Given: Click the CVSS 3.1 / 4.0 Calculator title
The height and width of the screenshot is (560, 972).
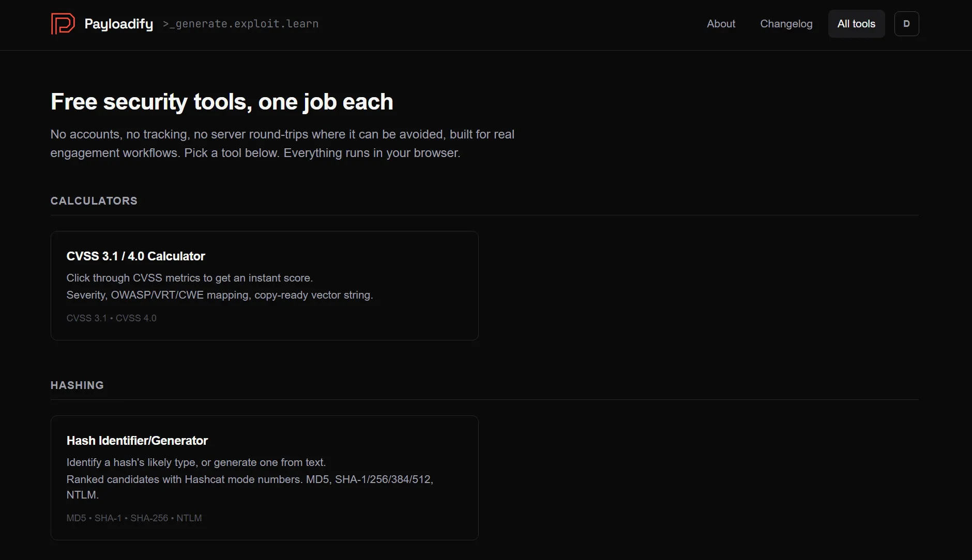Looking at the screenshot, I should click(136, 256).
